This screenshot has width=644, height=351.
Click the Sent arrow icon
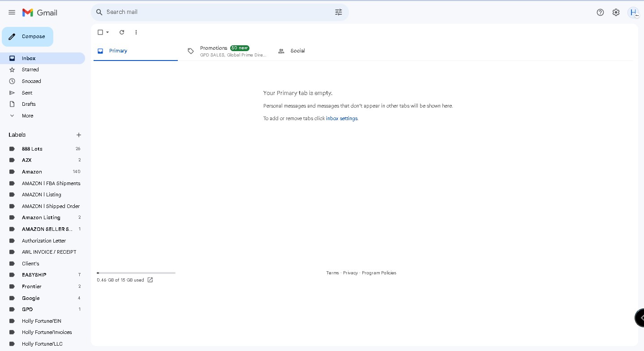(x=12, y=93)
